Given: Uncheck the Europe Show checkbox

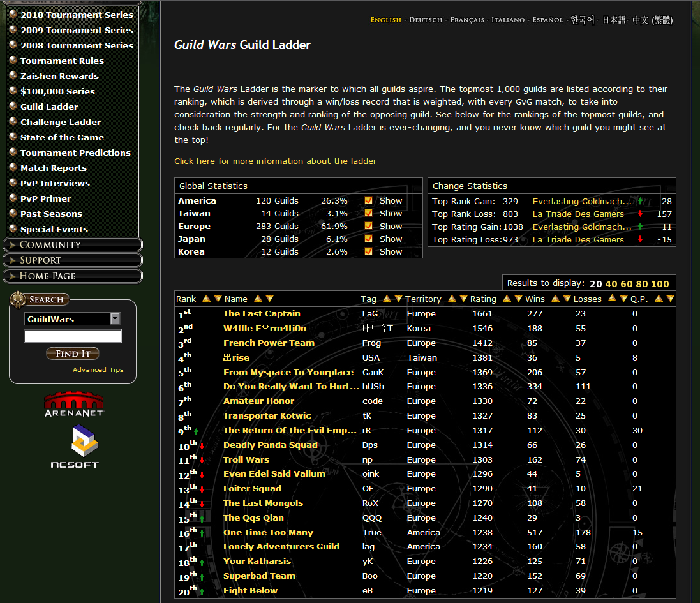Looking at the screenshot, I should [x=368, y=226].
